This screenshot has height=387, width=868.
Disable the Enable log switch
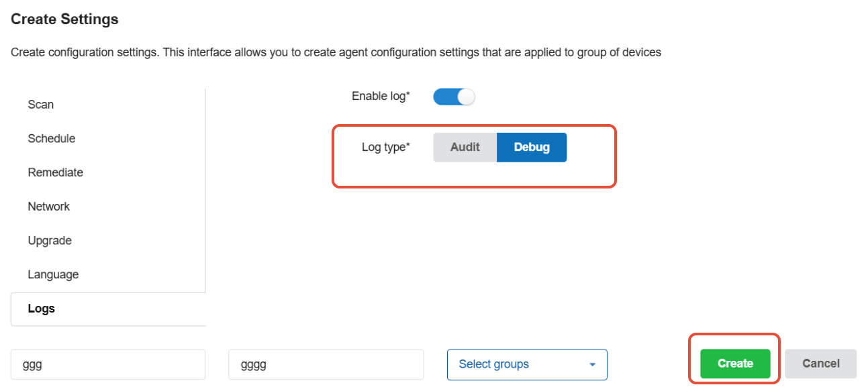click(x=454, y=97)
